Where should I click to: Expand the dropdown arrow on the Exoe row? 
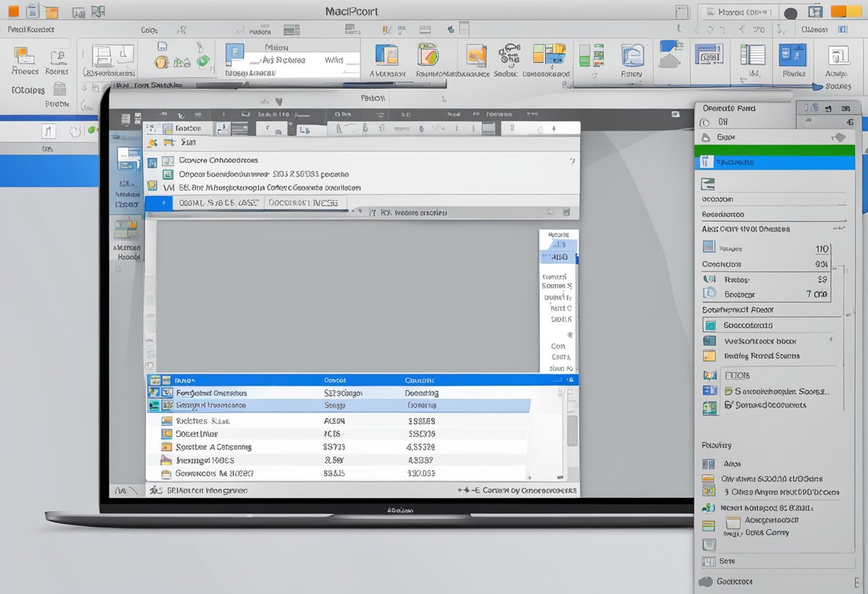pos(839,137)
